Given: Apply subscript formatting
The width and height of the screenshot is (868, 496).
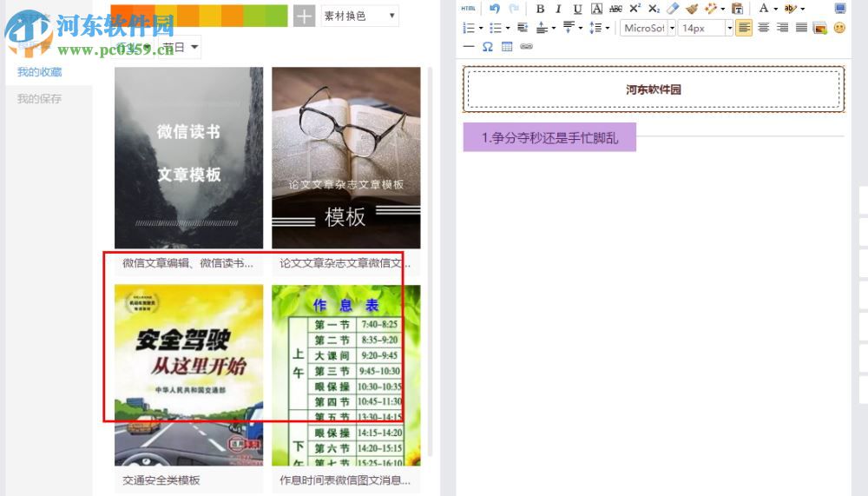Looking at the screenshot, I should tap(654, 9).
